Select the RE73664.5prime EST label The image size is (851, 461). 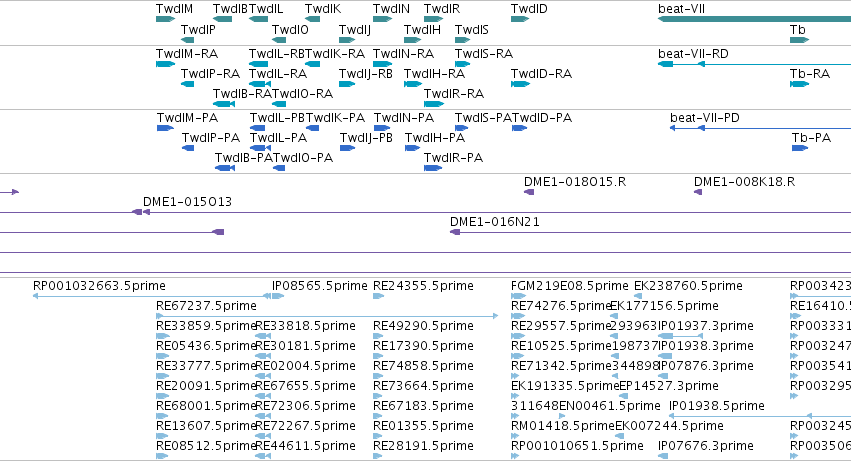pos(423,386)
